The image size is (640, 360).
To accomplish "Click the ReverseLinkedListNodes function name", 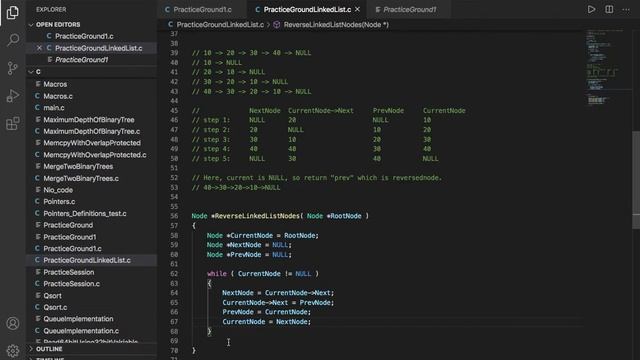I will tap(257, 216).
